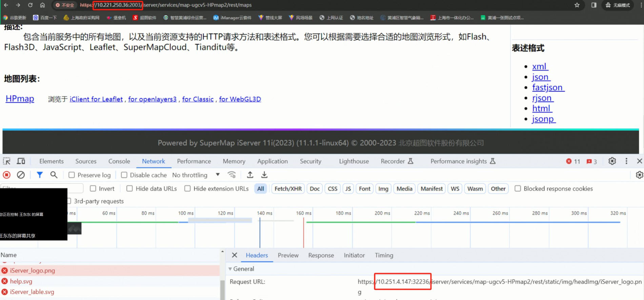
Task: Show the Preview tab of request
Action: (288, 255)
